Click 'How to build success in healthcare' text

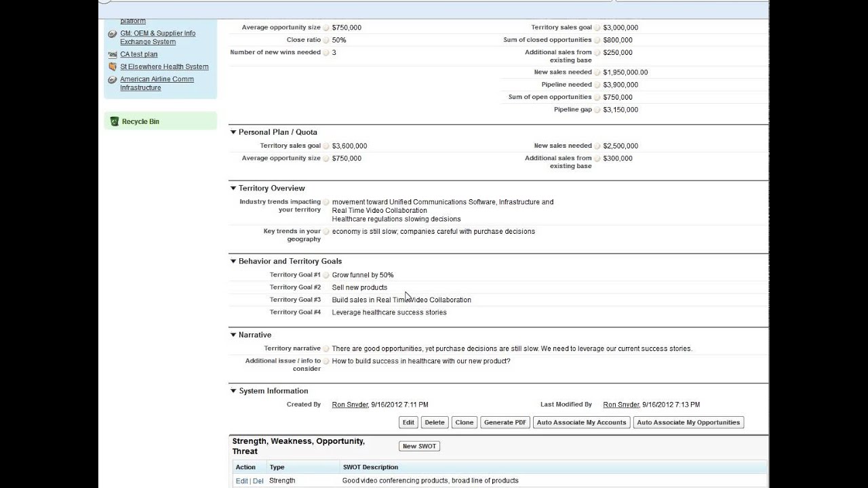click(421, 361)
